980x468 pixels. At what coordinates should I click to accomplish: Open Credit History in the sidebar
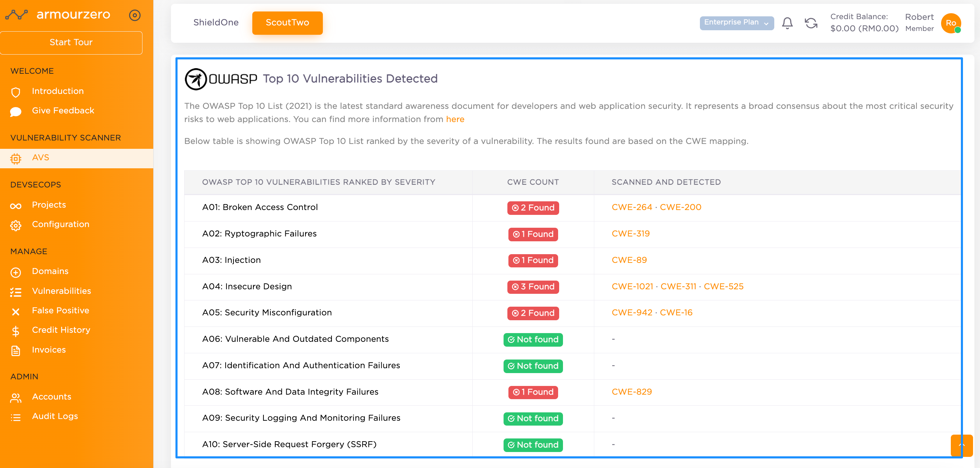[x=61, y=330]
